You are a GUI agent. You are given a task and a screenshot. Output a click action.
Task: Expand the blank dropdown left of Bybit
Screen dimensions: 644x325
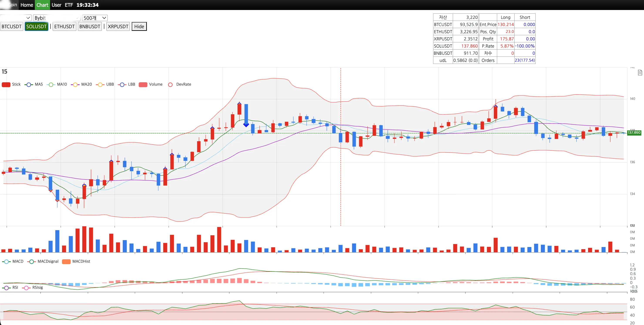[15, 18]
